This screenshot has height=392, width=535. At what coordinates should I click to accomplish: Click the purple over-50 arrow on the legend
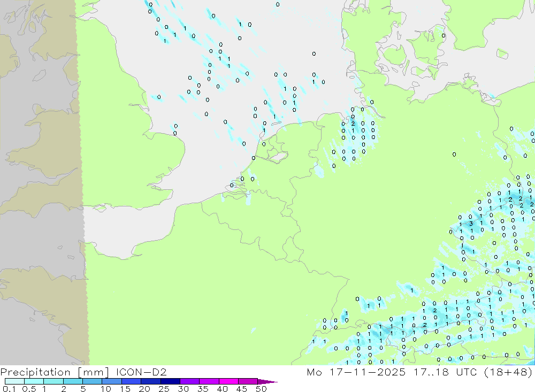[x=267, y=381]
